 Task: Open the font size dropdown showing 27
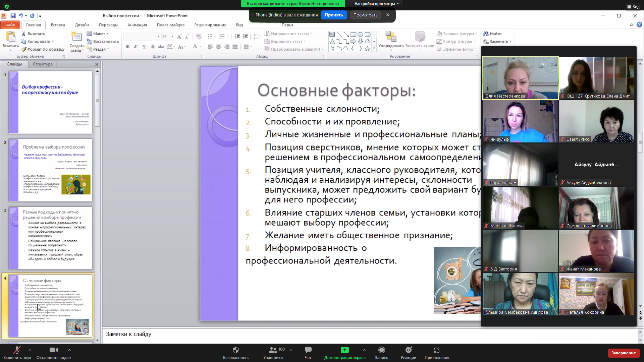coord(172,36)
